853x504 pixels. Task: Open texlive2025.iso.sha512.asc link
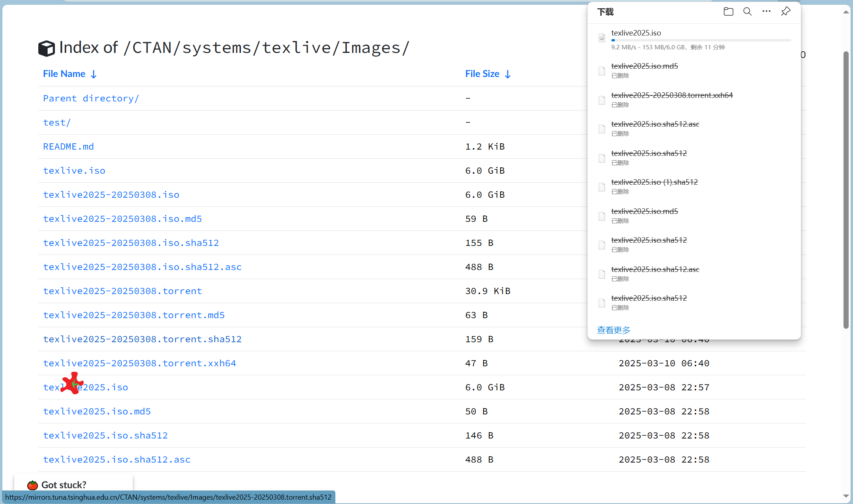point(116,459)
